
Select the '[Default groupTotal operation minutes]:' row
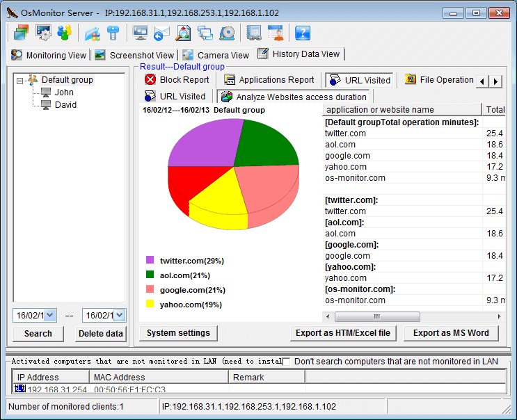(414, 122)
